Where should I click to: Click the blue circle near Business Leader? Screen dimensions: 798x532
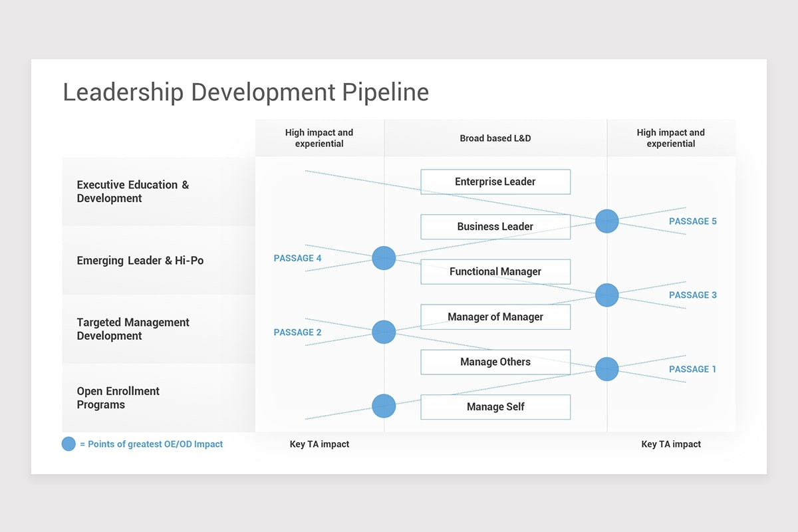pyautogui.click(x=606, y=221)
